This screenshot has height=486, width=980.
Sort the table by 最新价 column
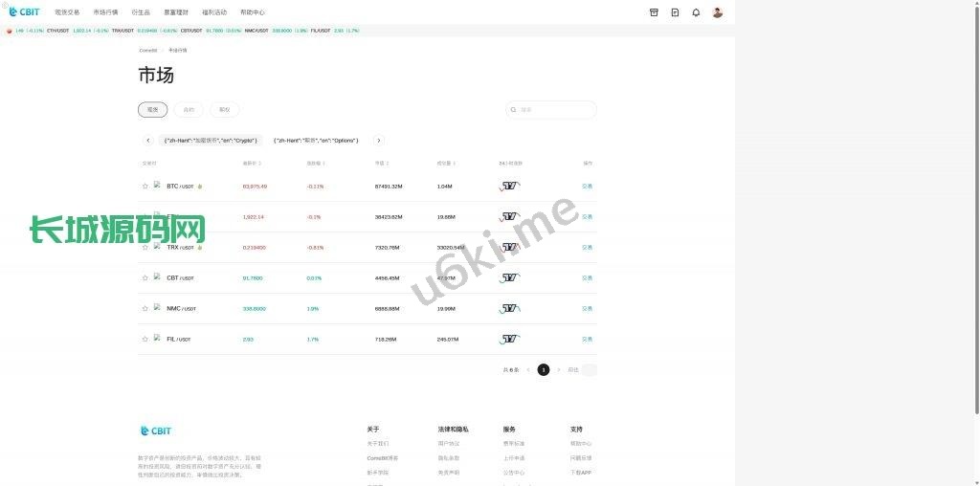pos(252,164)
